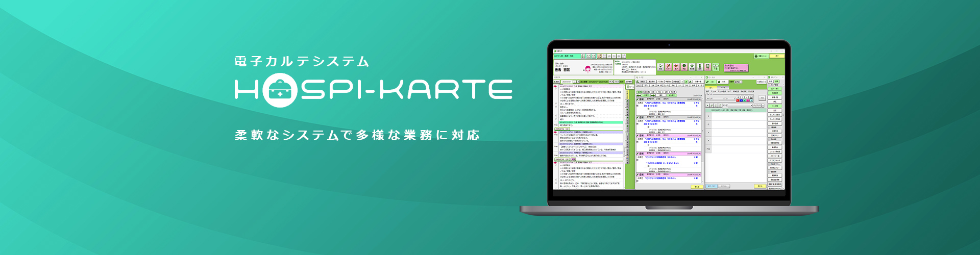
Task: Click the green star icon button
Action: click(x=692, y=67)
